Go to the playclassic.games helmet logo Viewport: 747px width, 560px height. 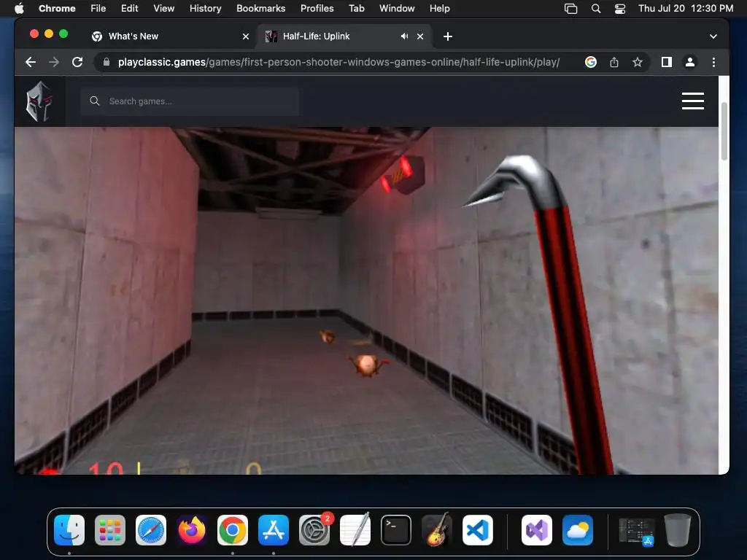39,101
